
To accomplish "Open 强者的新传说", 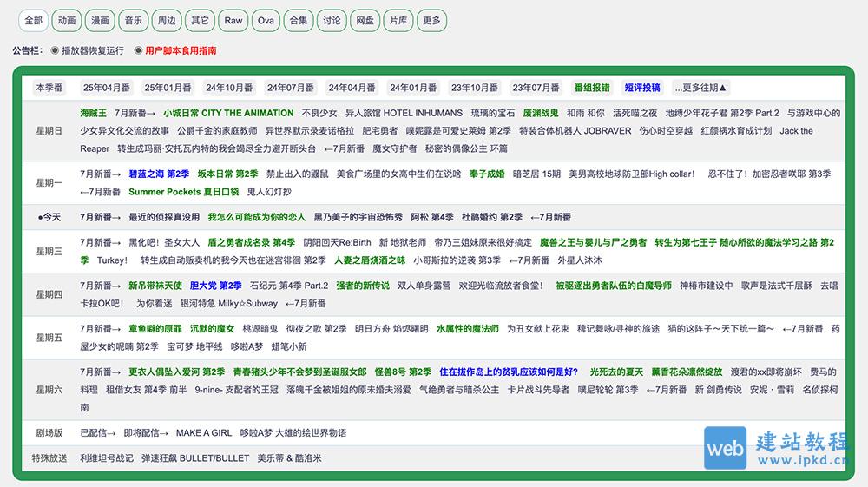I will 363,286.
